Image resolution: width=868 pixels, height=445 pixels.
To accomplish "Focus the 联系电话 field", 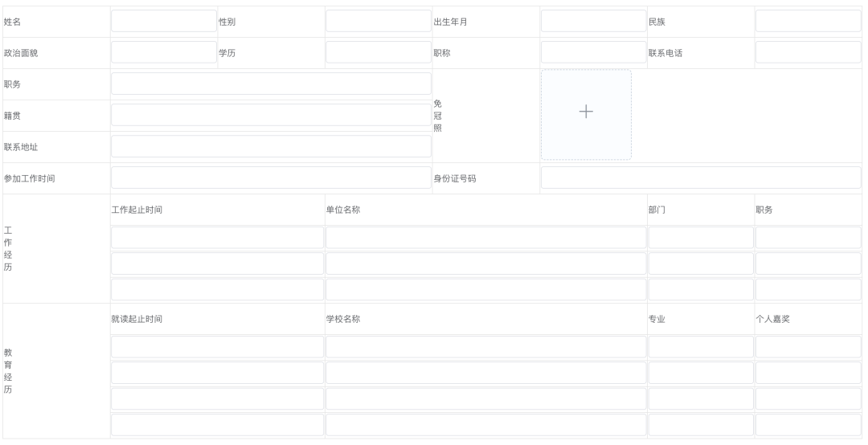I will [808, 52].
